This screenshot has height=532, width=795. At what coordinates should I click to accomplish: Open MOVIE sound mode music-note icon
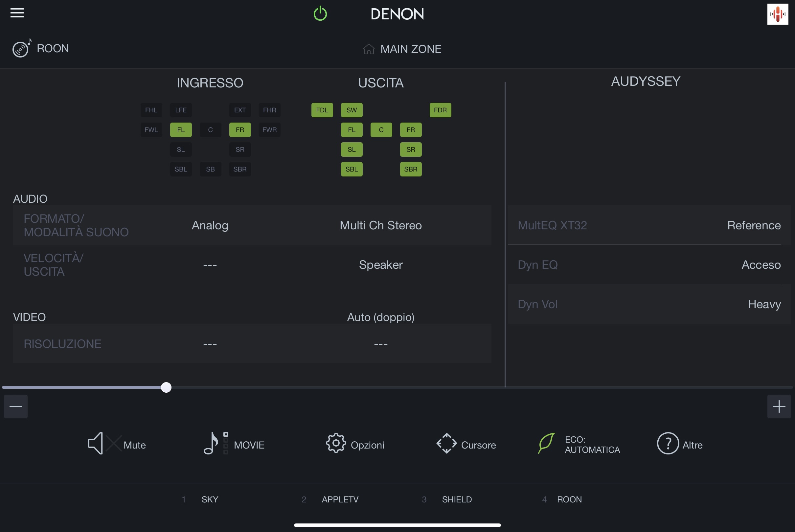point(216,444)
